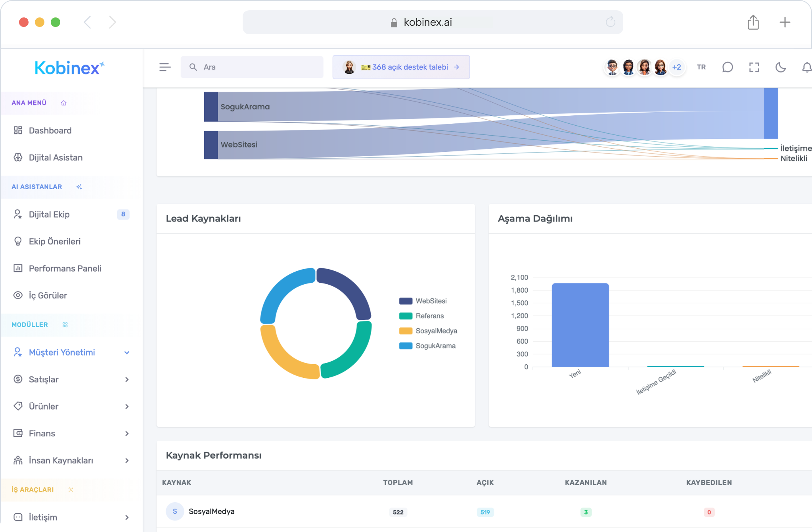This screenshot has width=812, height=532.
Task: Click the Dijital Asistan brain icon
Action: tap(18, 157)
